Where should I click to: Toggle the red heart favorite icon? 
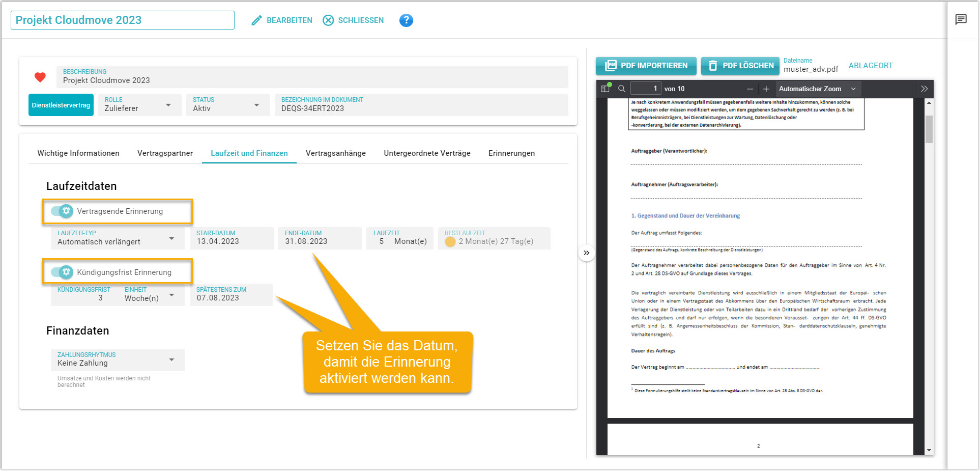(x=40, y=77)
